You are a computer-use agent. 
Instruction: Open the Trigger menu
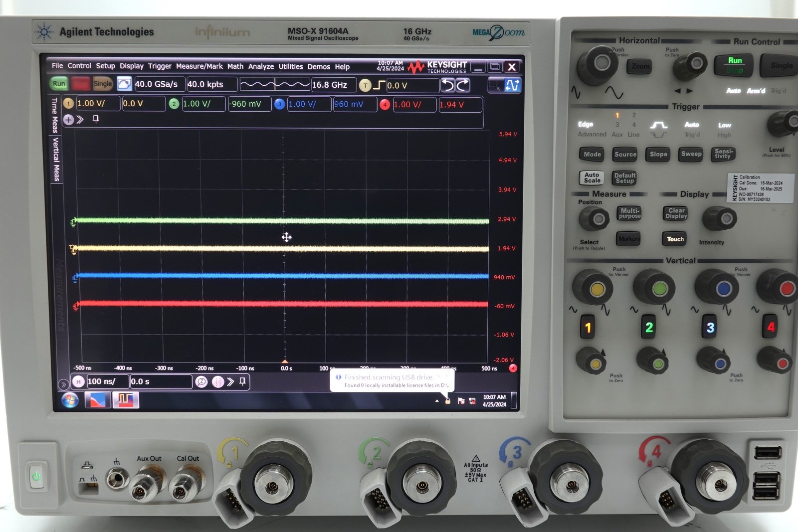160,66
